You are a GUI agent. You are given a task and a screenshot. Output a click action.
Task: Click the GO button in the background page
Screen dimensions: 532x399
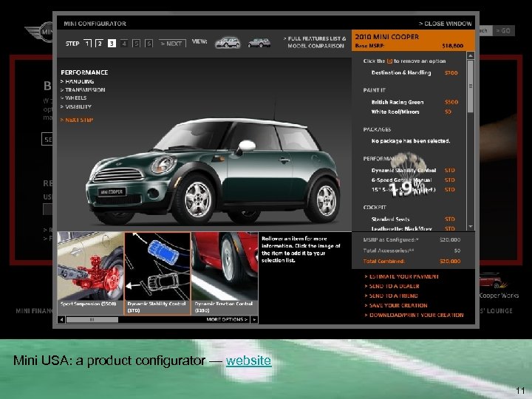pos(503,30)
